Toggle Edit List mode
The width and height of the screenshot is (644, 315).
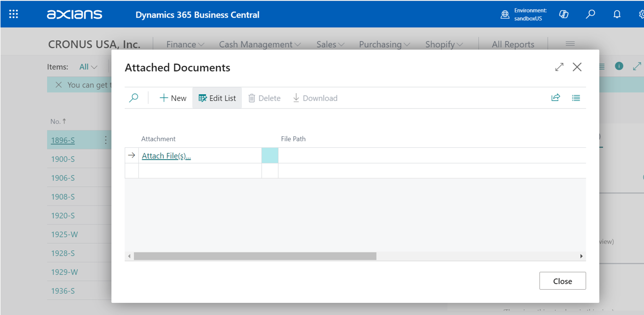(217, 98)
